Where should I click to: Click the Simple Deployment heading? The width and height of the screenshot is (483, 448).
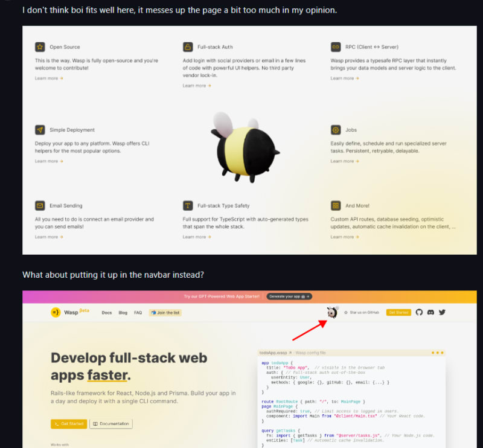[x=72, y=130]
